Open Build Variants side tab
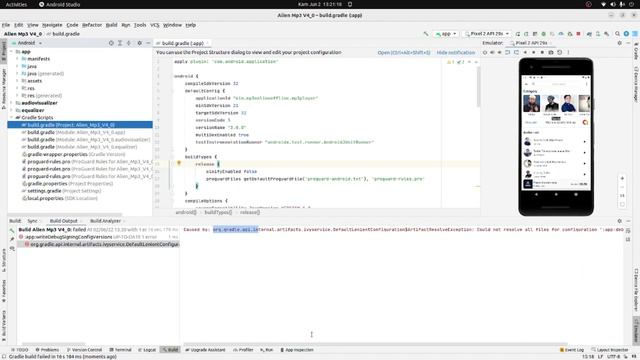This screenshot has width=640, height=360. (x=4, y=325)
